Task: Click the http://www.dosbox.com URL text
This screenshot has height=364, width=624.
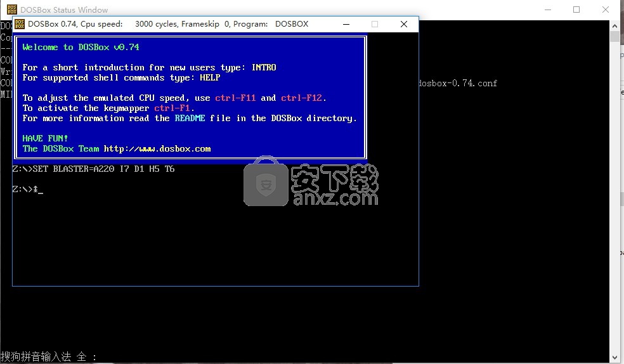Action: click(x=157, y=148)
